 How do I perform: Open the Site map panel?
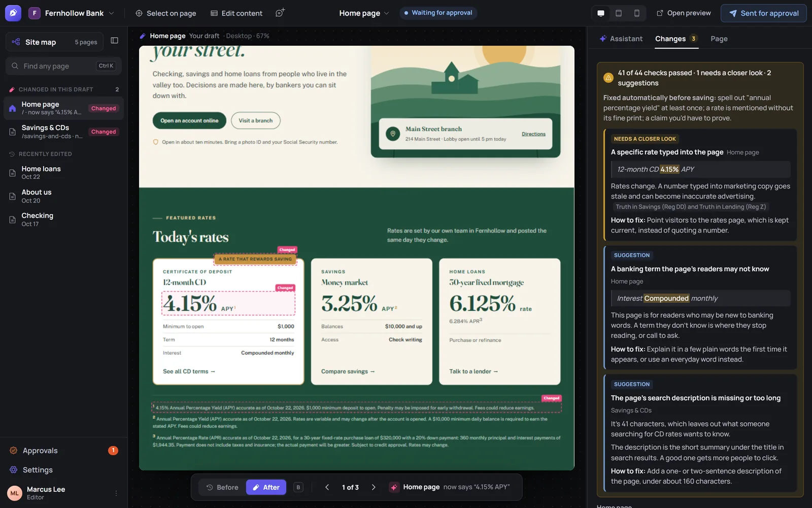(55, 42)
